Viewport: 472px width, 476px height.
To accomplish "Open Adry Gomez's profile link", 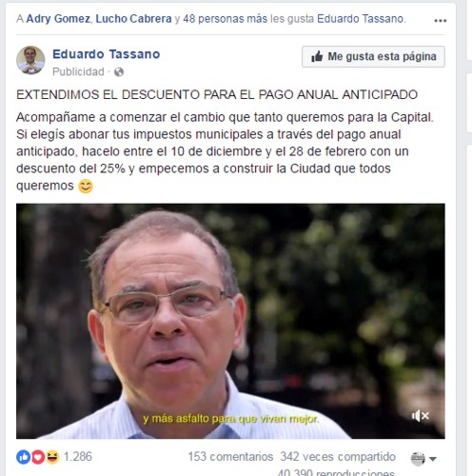I will coord(58,19).
